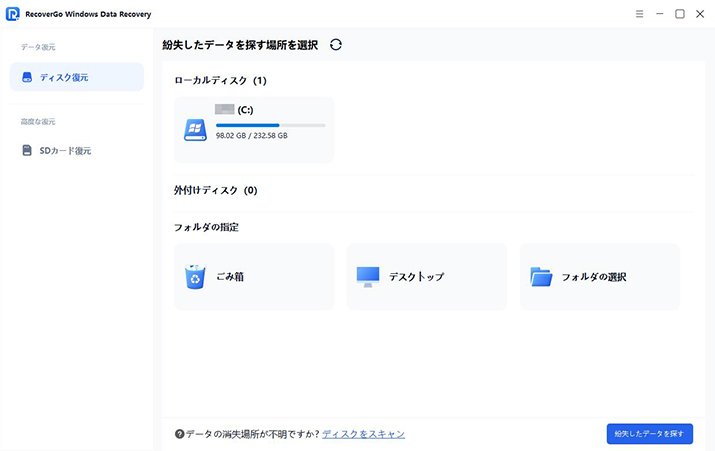Open the hamburger menu icon
The image size is (715, 451).
point(639,14)
